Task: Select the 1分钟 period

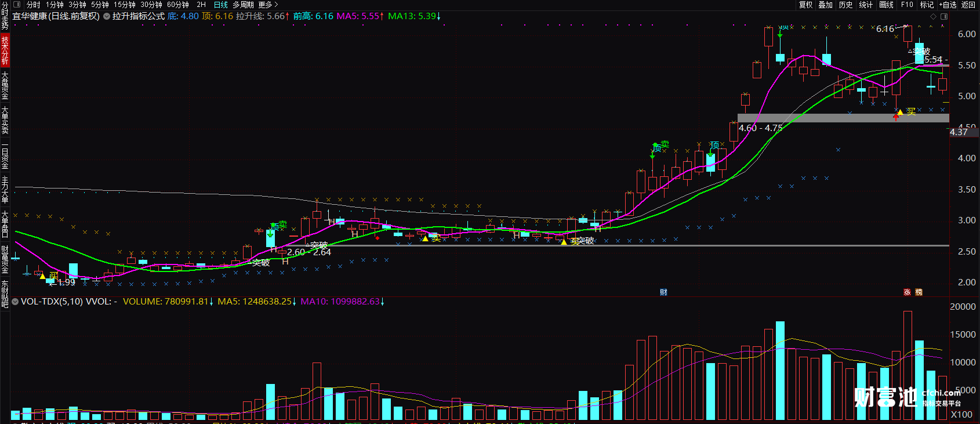Action: (x=55, y=5)
